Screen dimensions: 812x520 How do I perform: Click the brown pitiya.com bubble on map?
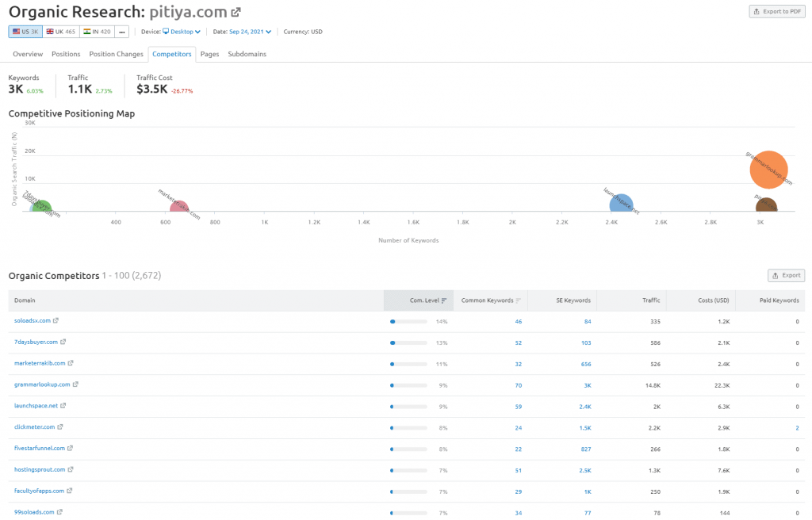click(x=767, y=205)
